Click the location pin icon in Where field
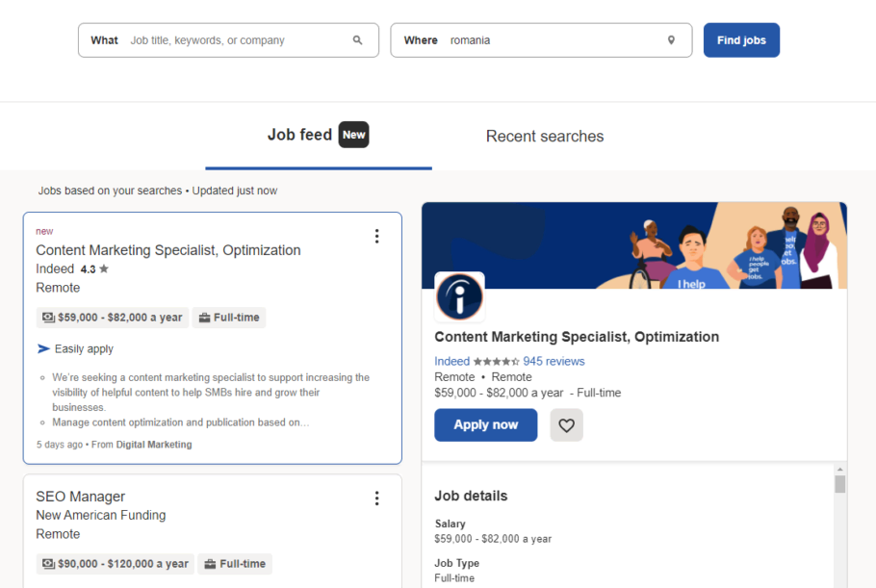This screenshot has height=588, width=876. click(671, 40)
